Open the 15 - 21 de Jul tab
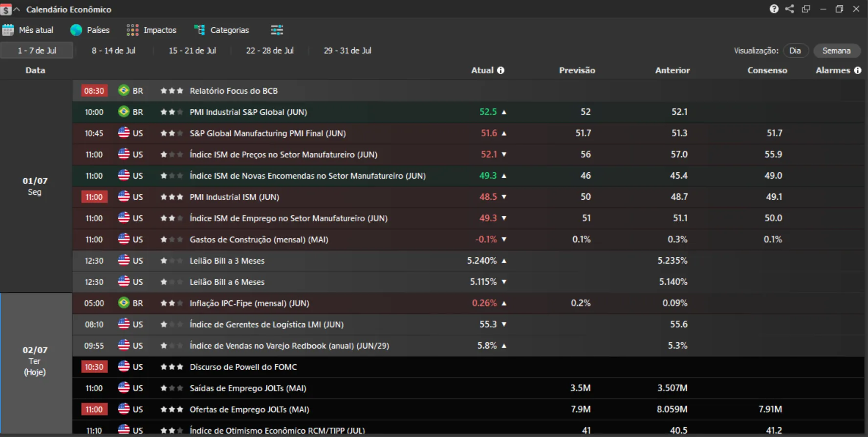This screenshot has height=437, width=868. click(x=192, y=50)
